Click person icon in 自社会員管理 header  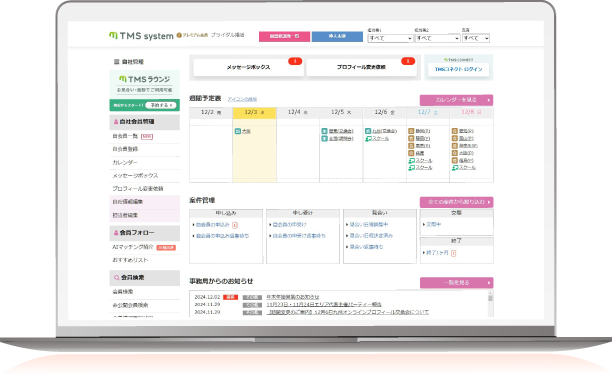pos(116,122)
